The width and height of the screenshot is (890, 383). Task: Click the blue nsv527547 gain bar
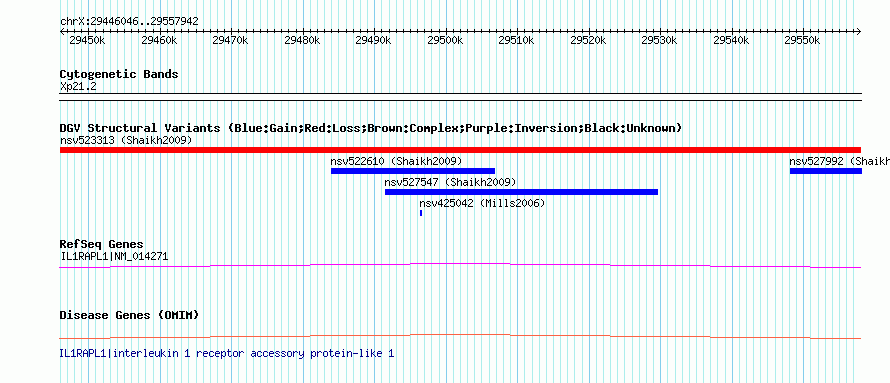521,192
